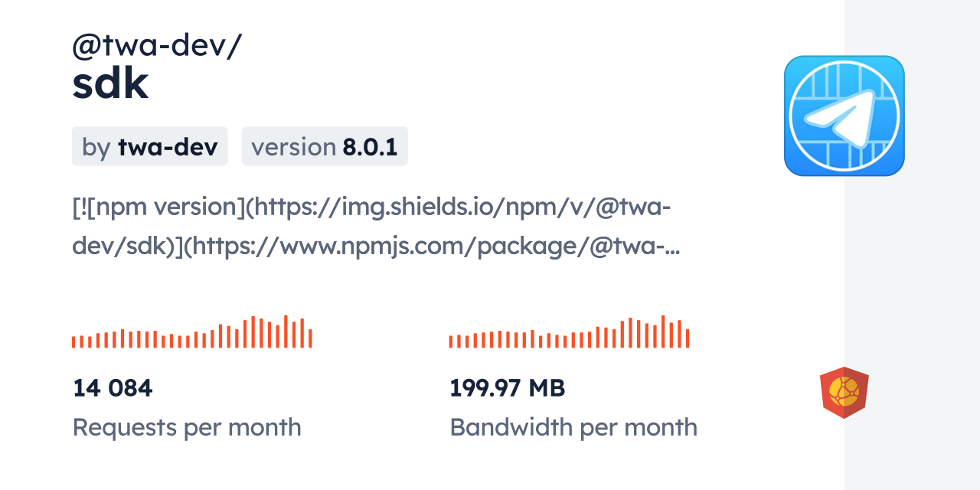Click the Requests per month label
Image resolution: width=980 pixels, height=490 pixels.
point(187,427)
